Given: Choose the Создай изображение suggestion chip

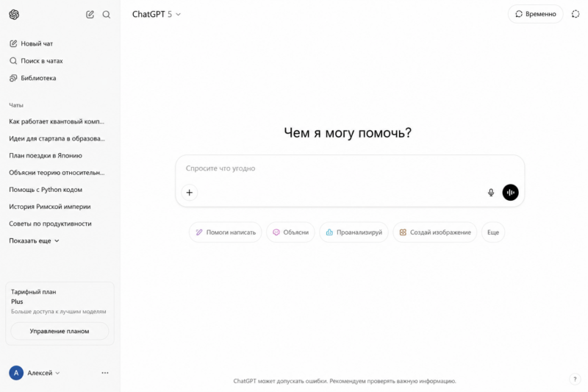Looking at the screenshot, I should pos(435,232).
